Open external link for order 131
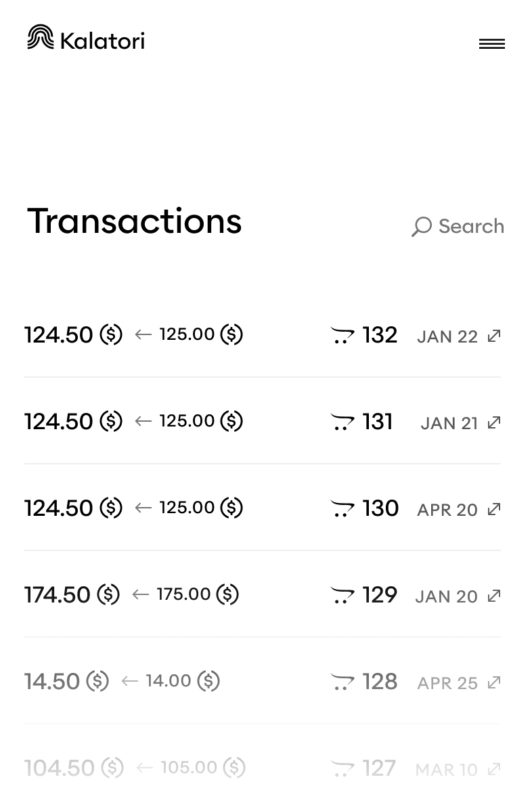This screenshot has width=532, height=811. pos(494,422)
